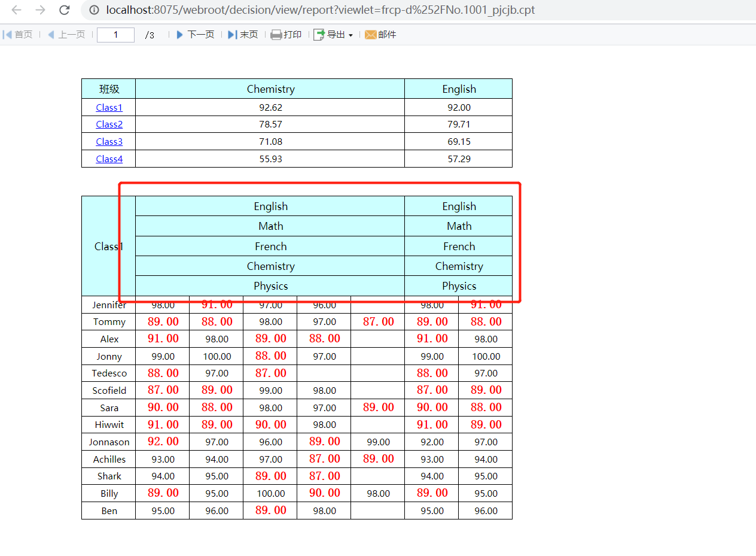Screen dimensions: 756x556
Task: Select the Jennifer row name cell
Action: (109, 305)
